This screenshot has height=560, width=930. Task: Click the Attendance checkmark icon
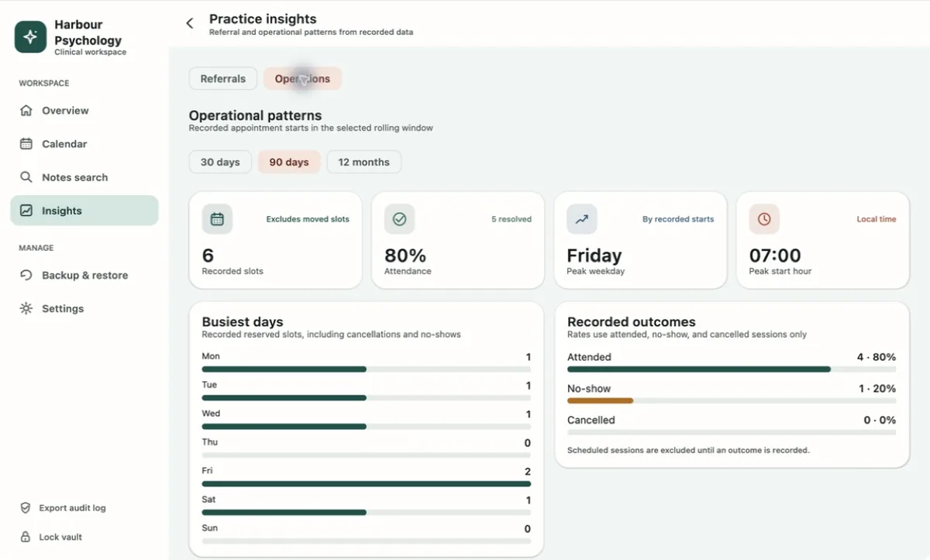coord(400,219)
